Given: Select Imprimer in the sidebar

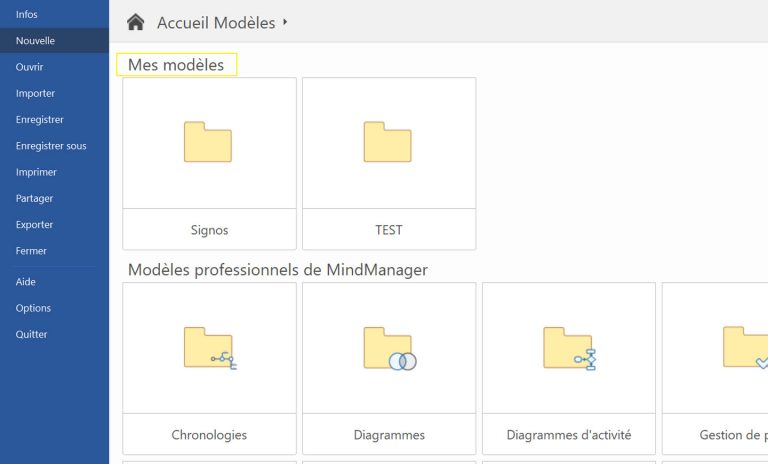Looking at the screenshot, I should click(x=36, y=172).
